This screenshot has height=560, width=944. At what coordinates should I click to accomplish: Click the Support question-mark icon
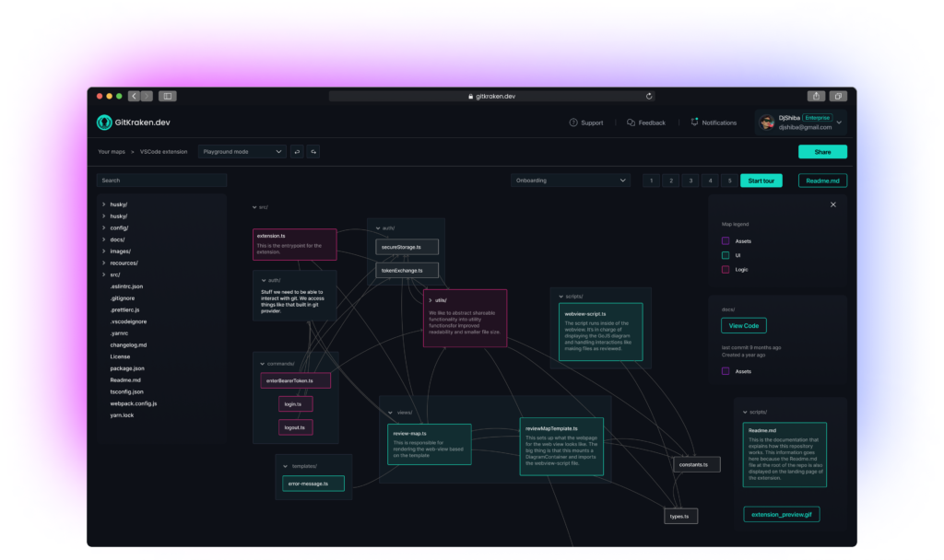(x=573, y=122)
